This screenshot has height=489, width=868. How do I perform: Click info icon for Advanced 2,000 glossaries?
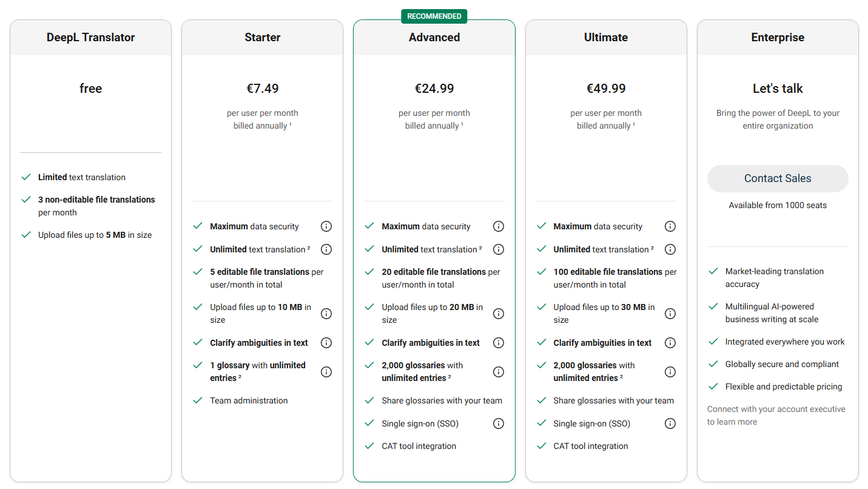pyautogui.click(x=499, y=372)
